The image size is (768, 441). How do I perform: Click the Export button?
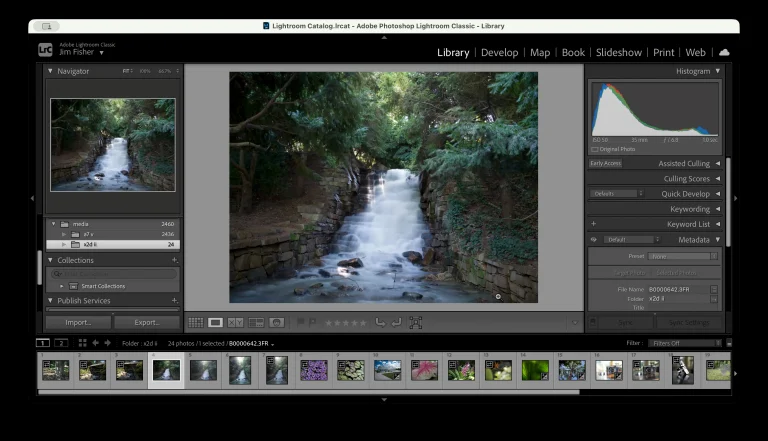point(146,323)
